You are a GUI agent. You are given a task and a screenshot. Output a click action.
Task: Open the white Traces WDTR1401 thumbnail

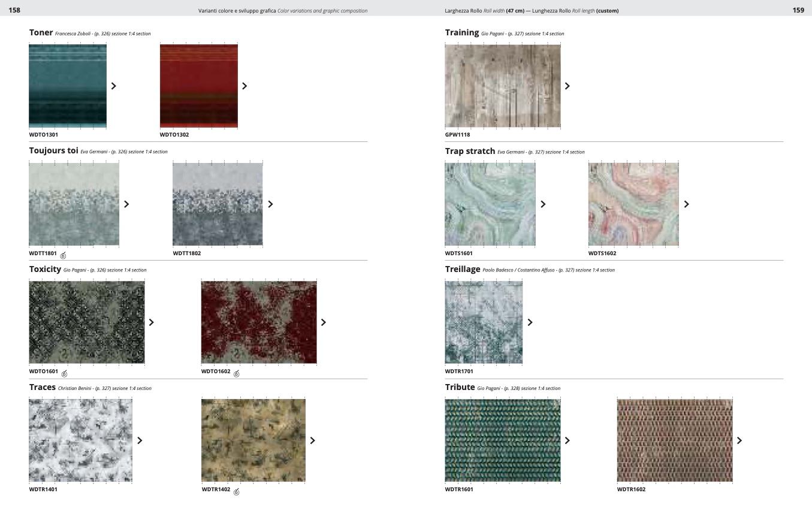point(80,440)
